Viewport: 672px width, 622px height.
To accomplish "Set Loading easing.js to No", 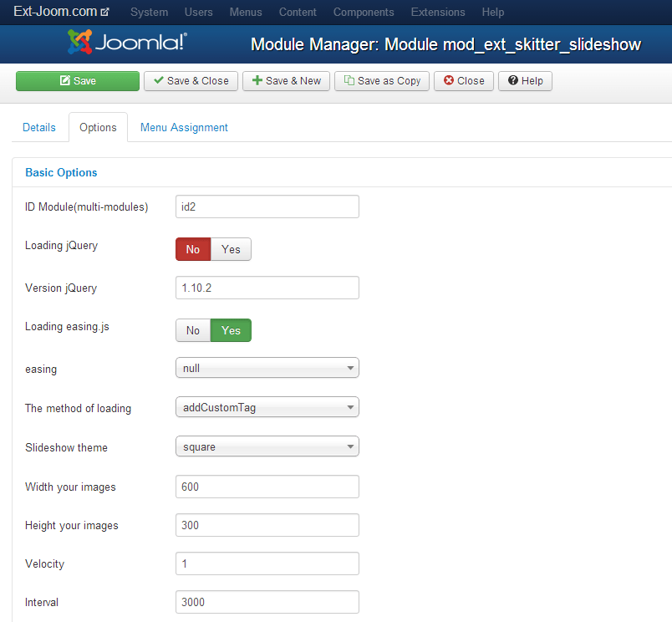I will click(193, 330).
